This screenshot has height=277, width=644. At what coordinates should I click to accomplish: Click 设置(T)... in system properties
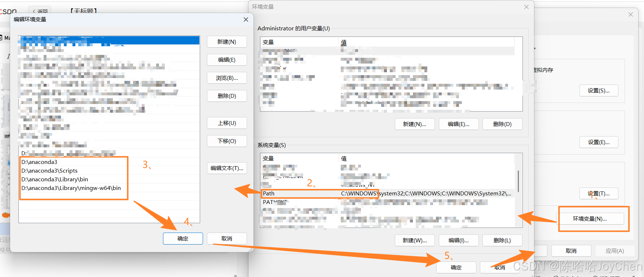[x=599, y=194]
